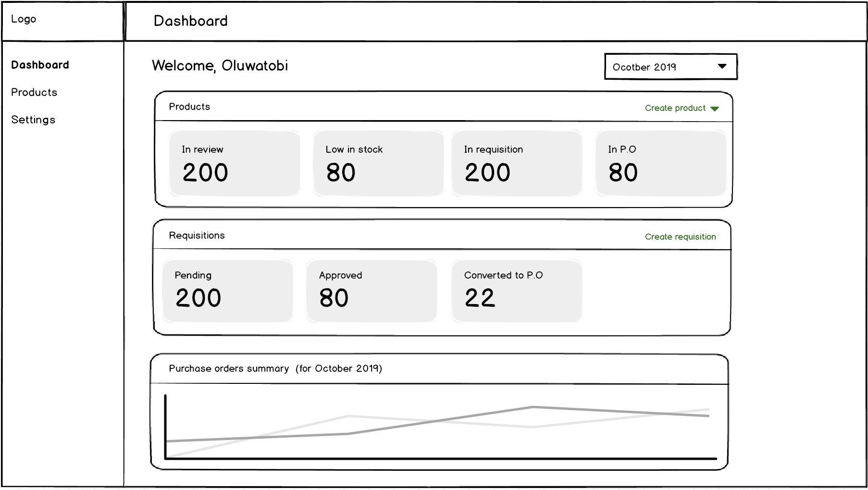Open the In P.O products card
868x490 pixels.
(660, 163)
